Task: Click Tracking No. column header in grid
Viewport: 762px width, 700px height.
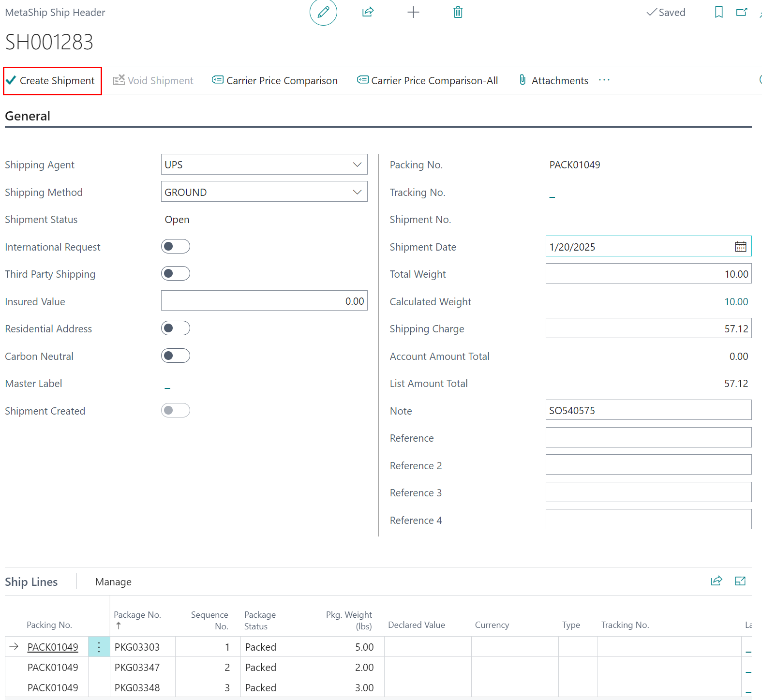Action: (625, 625)
